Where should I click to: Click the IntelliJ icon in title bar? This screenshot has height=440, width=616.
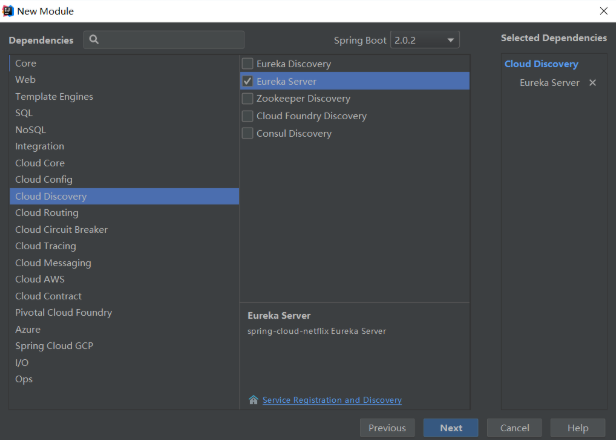[8, 10]
